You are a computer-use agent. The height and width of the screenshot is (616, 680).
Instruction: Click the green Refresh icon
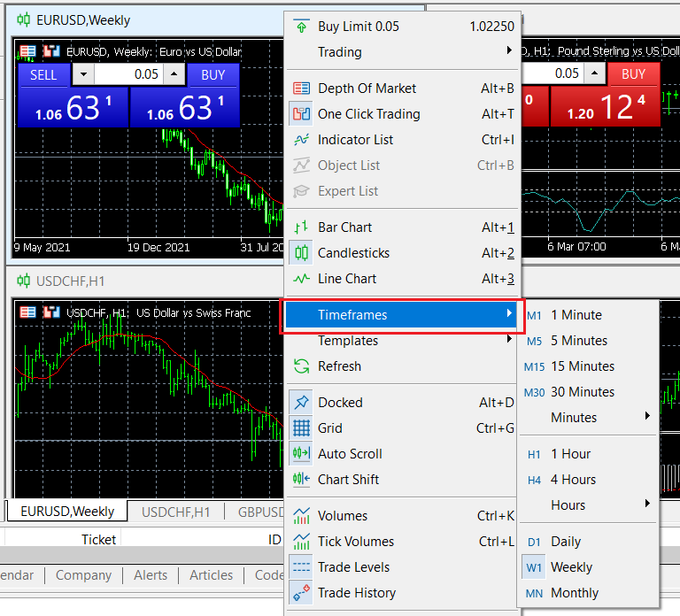click(302, 366)
